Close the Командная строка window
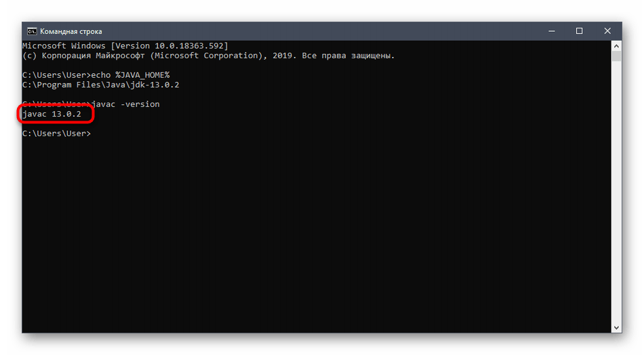The width and height of the screenshot is (644, 355). [609, 31]
